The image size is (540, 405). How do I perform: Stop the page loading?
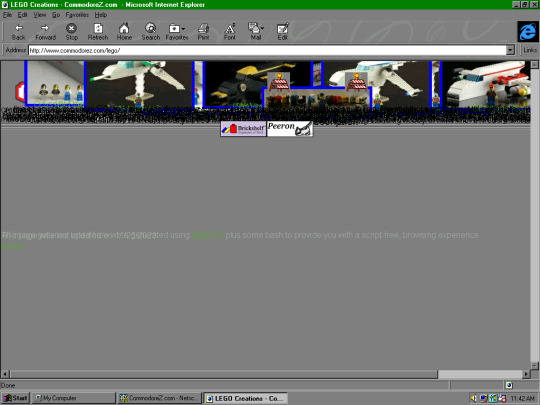[72, 32]
